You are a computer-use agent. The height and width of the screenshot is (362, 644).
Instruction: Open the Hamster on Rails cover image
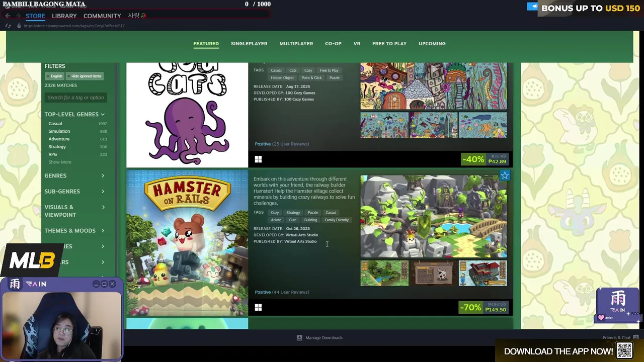pos(187,243)
